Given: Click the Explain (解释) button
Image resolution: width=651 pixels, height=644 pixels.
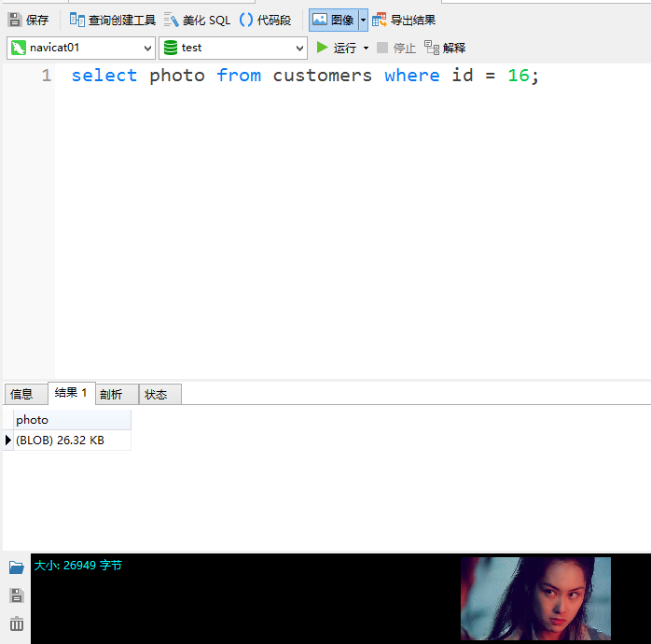Looking at the screenshot, I should coord(445,48).
